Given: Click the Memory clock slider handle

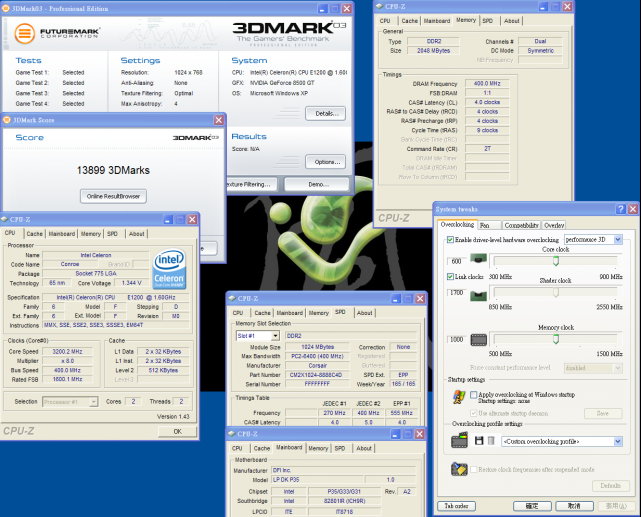Looking at the screenshot, I should [x=556, y=339].
